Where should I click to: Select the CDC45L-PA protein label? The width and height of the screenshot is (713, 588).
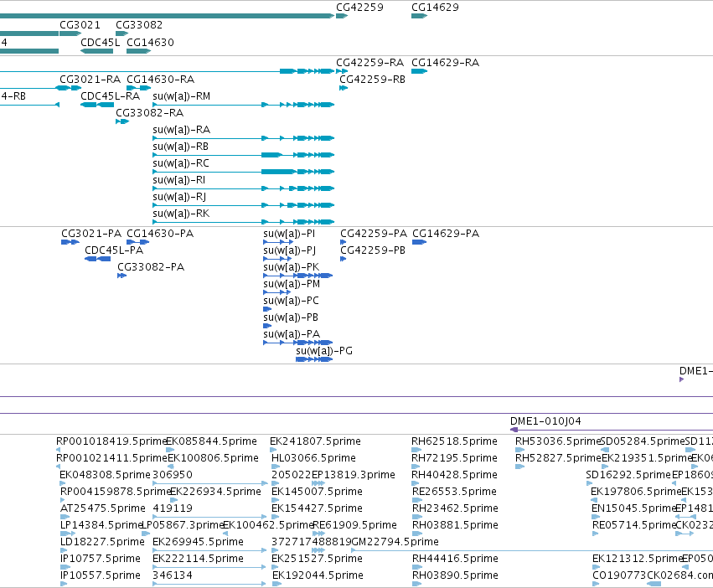tap(114, 250)
